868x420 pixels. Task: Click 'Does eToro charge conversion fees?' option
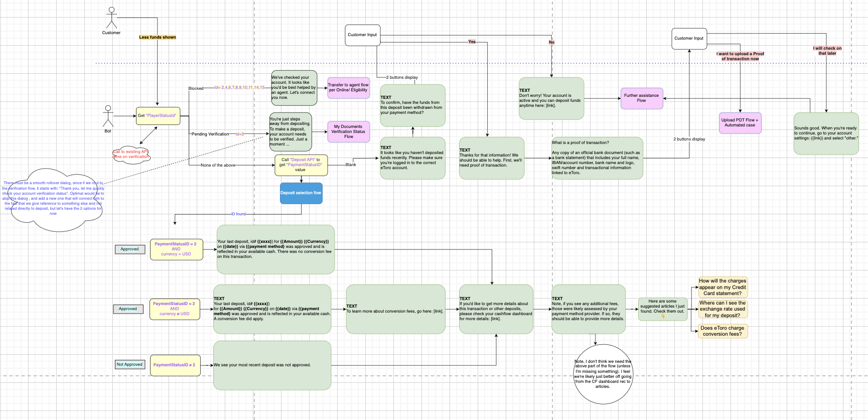[722, 331]
